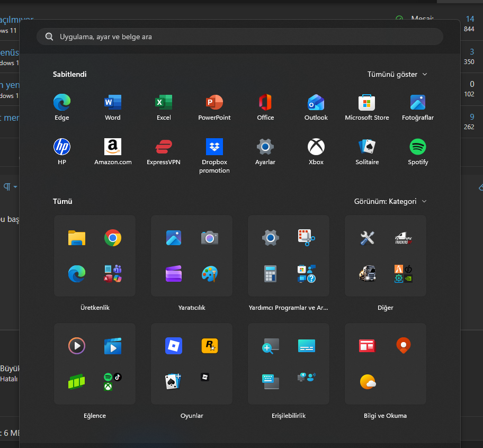Expand Tümünü göster pinned apps
The height and width of the screenshot is (448, 483).
tap(397, 74)
